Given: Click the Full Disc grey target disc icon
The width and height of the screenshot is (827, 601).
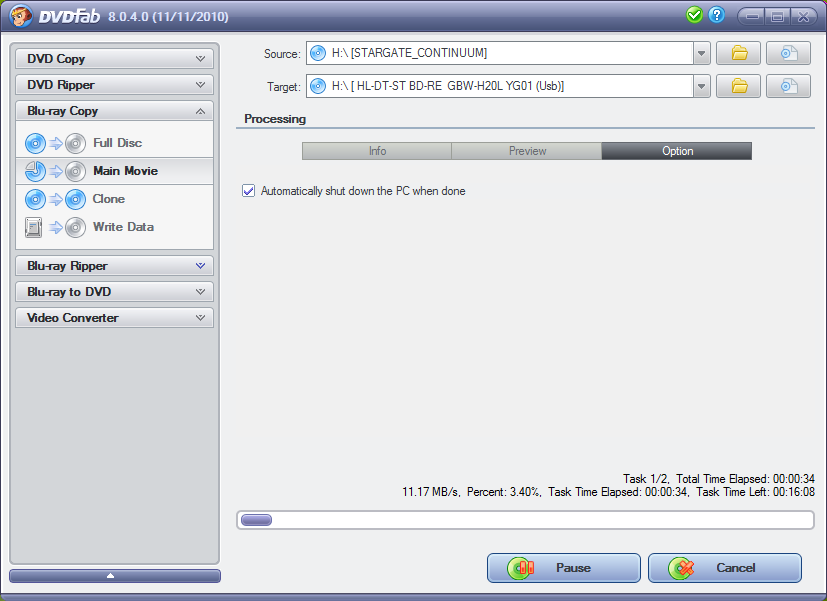Looking at the screenshot, I should 75,143.
